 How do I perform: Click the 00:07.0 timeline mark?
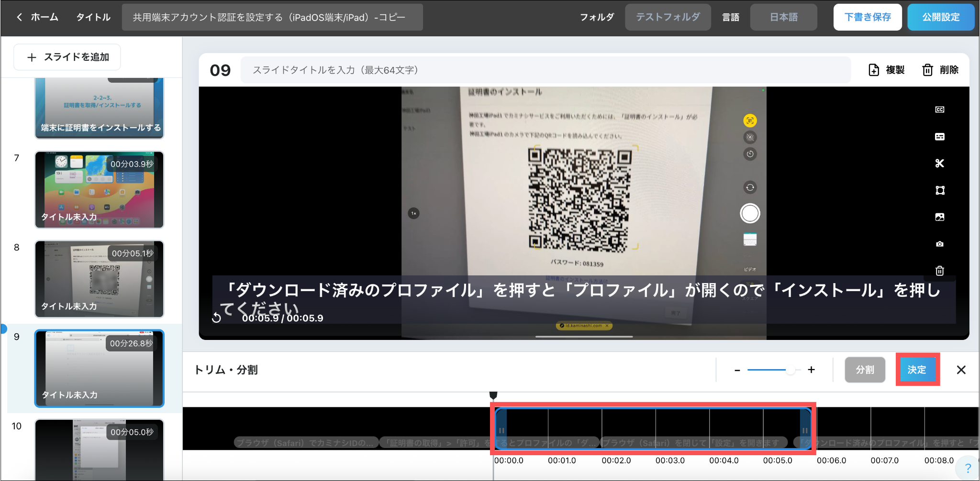click(x=885, y=460)
